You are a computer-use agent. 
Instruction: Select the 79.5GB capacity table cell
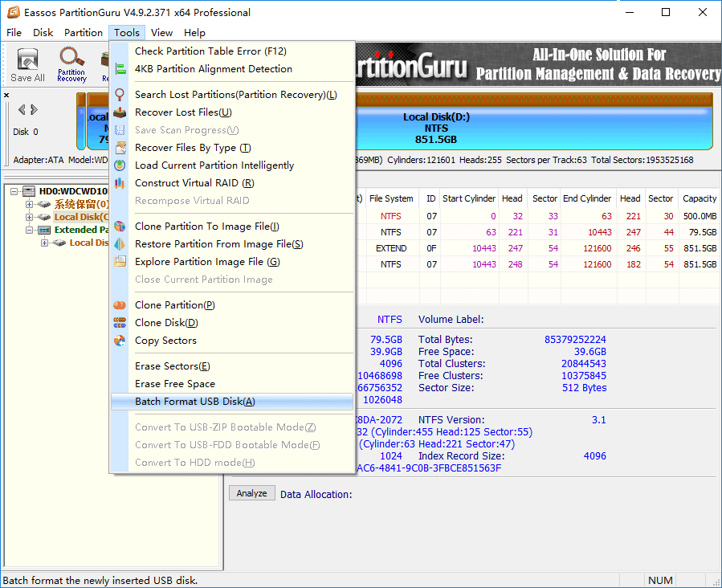pyautogui.click(x=700, y=232)
